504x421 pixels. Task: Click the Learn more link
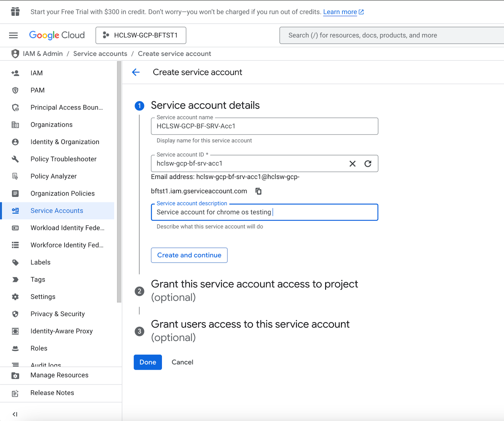click(340, 12)
